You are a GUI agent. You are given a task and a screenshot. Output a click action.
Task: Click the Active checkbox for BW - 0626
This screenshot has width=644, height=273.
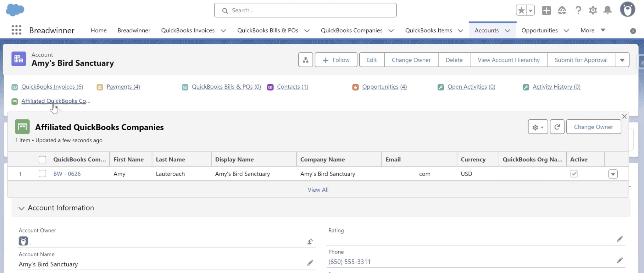point(574,174)
